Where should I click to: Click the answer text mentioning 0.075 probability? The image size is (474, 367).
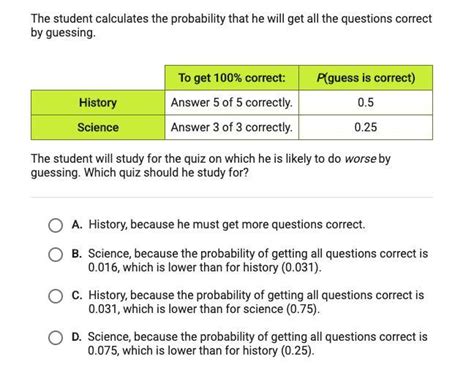coord(258,343)
